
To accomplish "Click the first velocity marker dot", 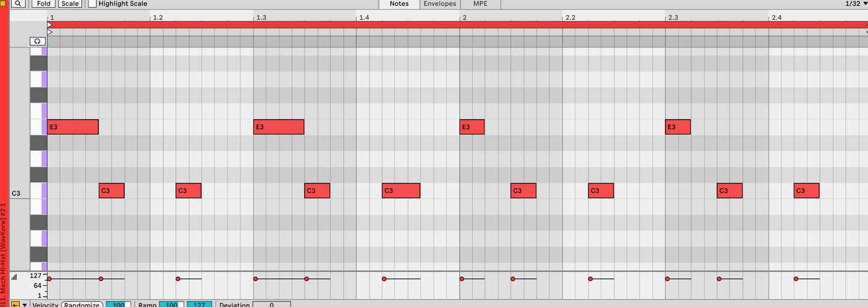I will coord(49,279).
